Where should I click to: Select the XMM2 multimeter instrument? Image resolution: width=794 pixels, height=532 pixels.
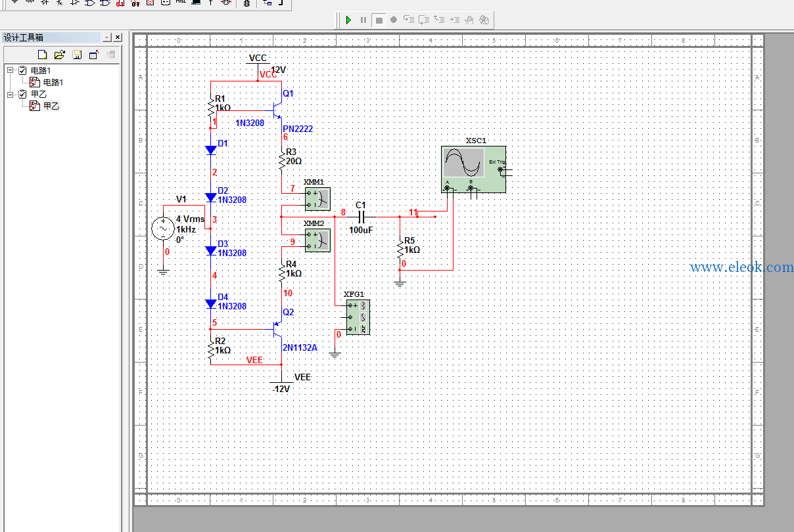pos(317,240)
